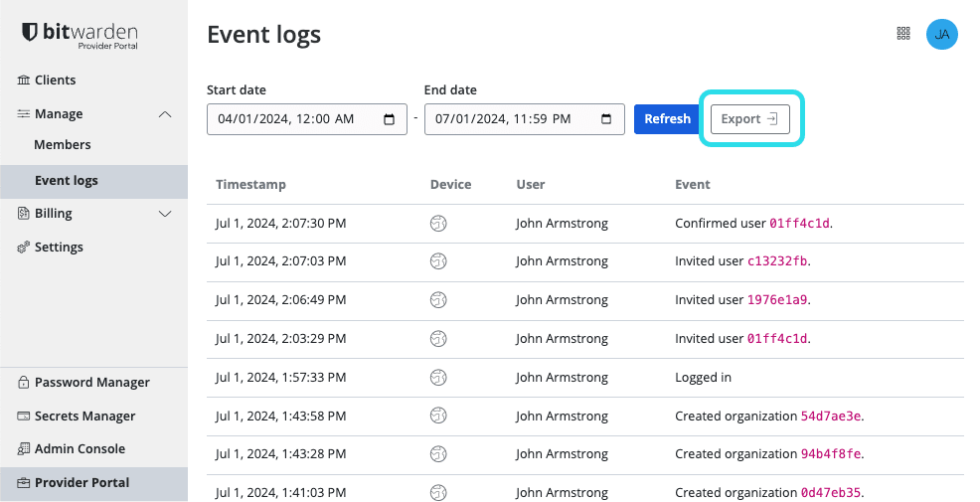Image resolution: width=980 pixels, height=502 pixels.
Task: Click device globe icon for 1:41:03 PM event
Action: [x=438, y=493]
